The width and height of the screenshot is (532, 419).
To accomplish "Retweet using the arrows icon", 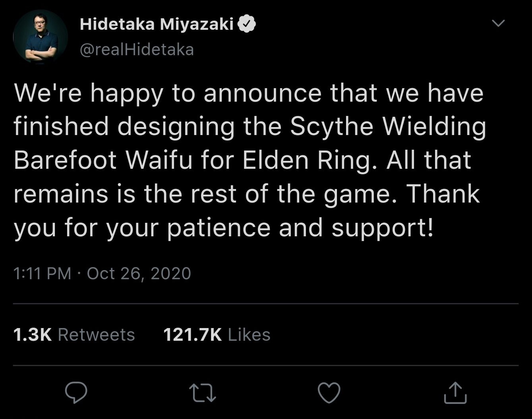I will click(203, 392).
